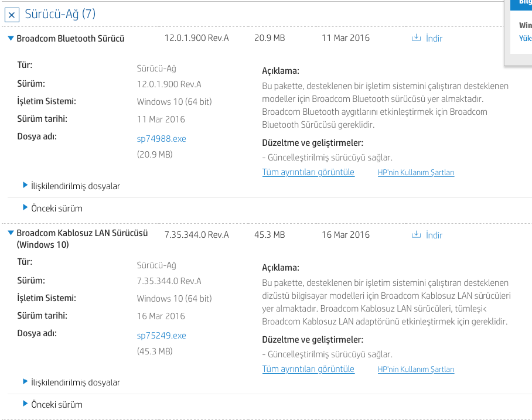Collapse the Broadcom Kablosuz LAN Sürücüsü row
This screenshot has width=532, height=420.
(11, 233)
